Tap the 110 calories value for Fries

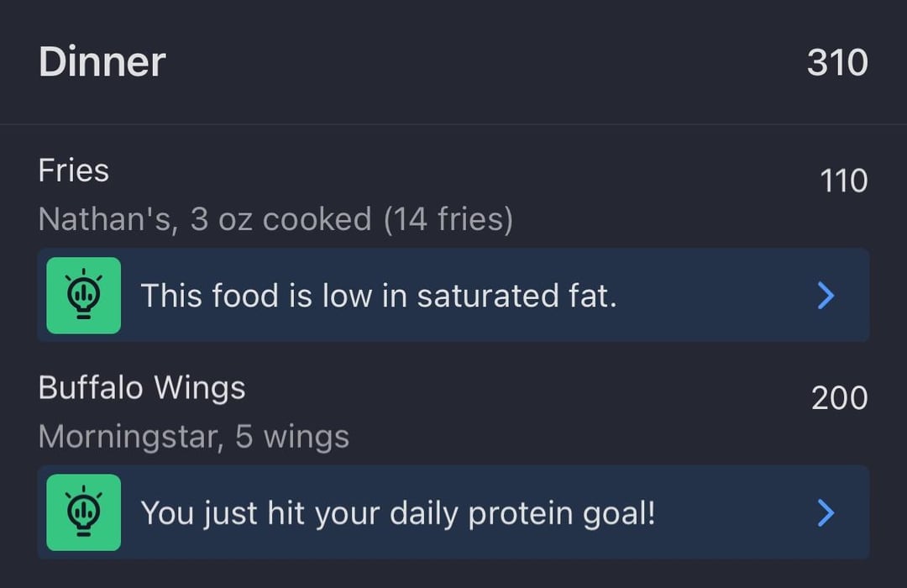tap(844, 181)
